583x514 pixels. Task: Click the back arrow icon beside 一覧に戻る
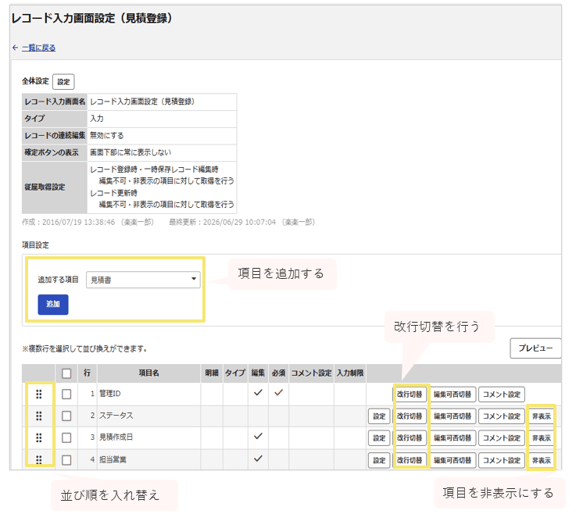(15, 48)
